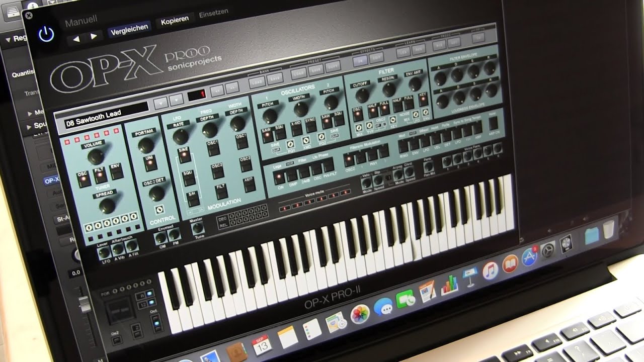Click the VOLUME knob
Image resolution: width=644 pixels, height=362 pixels.
coord(95,156)
